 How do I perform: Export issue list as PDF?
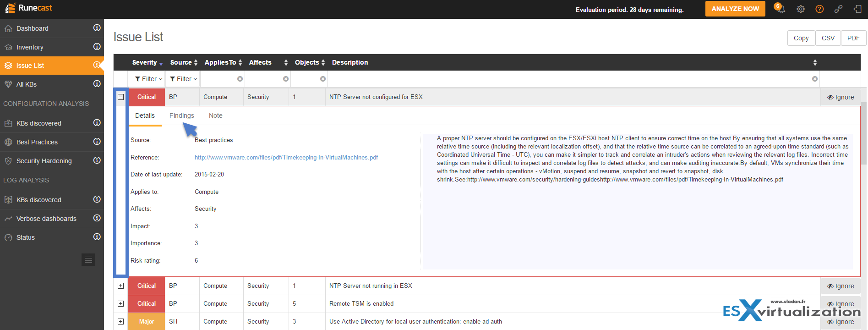click(x=853, y=38)
